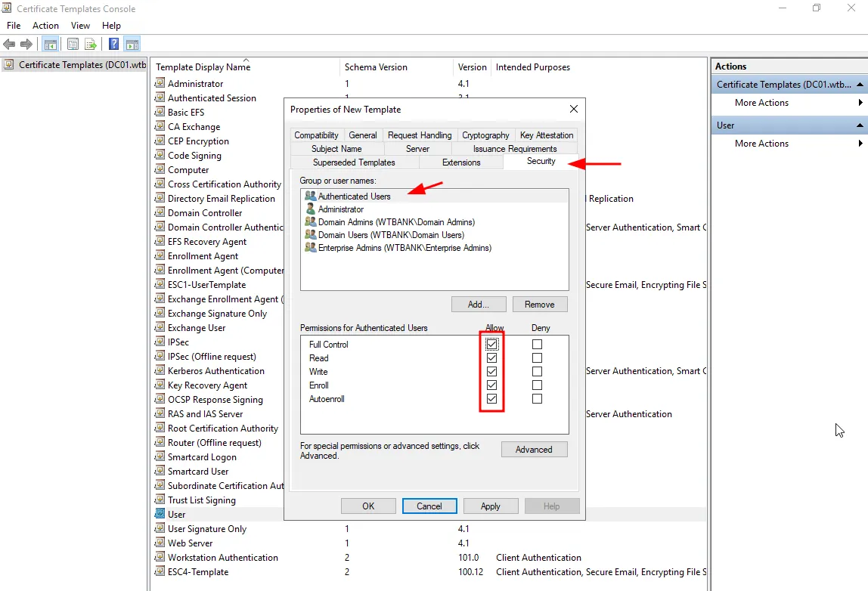Toggle the Show/Hide Action Pane icon
Image resolution: width=868 pixels, height=591 pixels.
(x=132, y=45)
